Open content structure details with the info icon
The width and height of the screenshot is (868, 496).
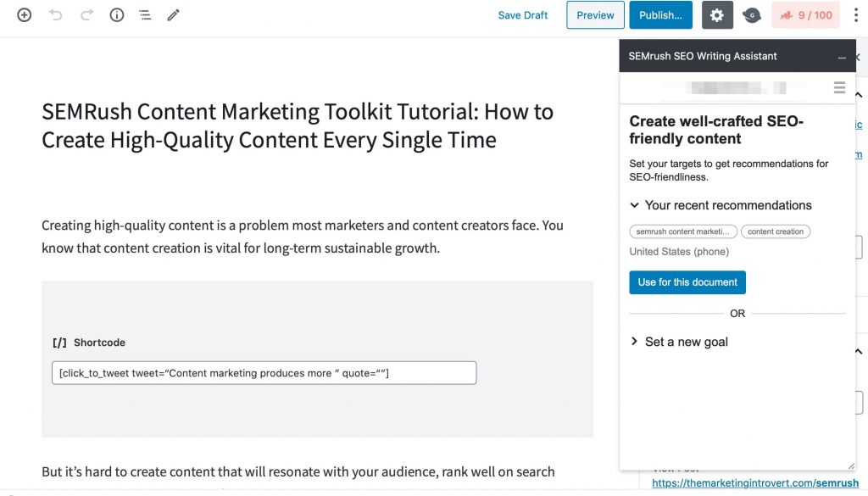click(116, 14)
